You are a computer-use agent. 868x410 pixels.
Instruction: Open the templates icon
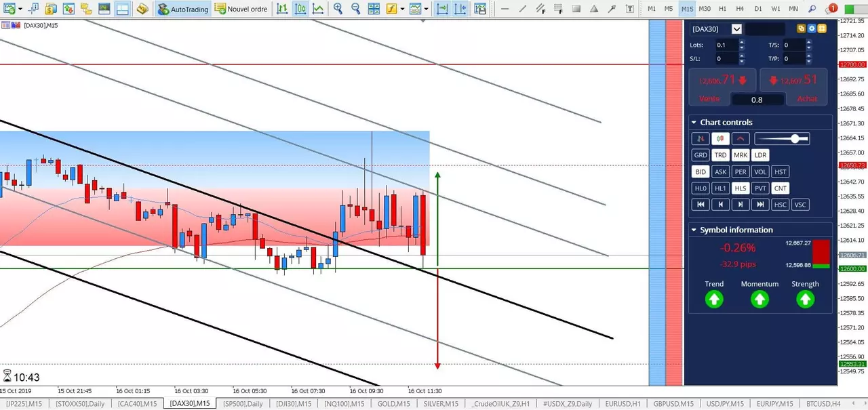480,9
